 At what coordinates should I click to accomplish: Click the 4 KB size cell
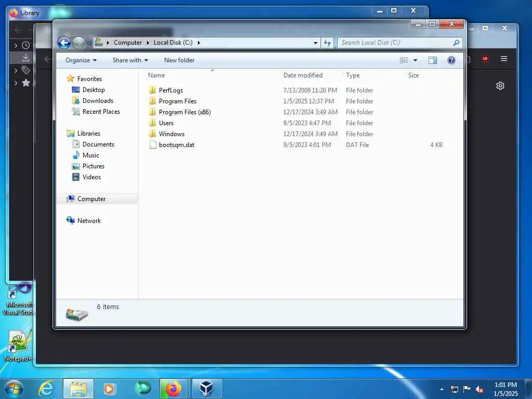(436, 145)
